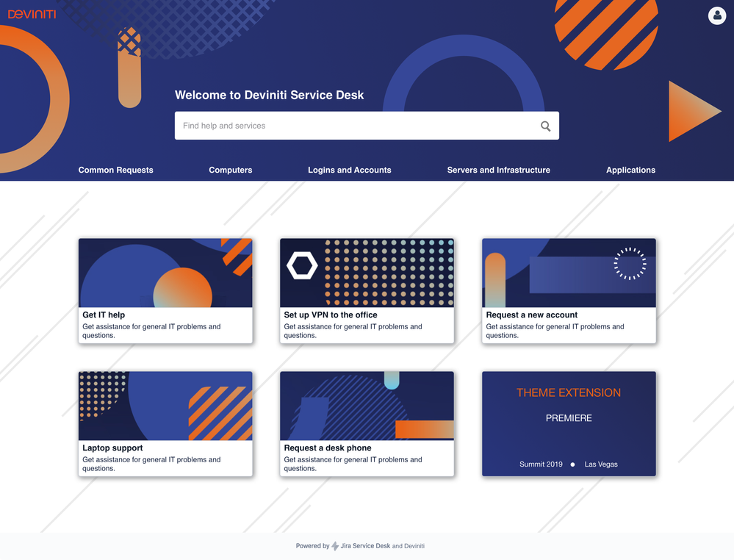
Task: Open the Logins and Accounts section
Action: (x=349, y=170)
